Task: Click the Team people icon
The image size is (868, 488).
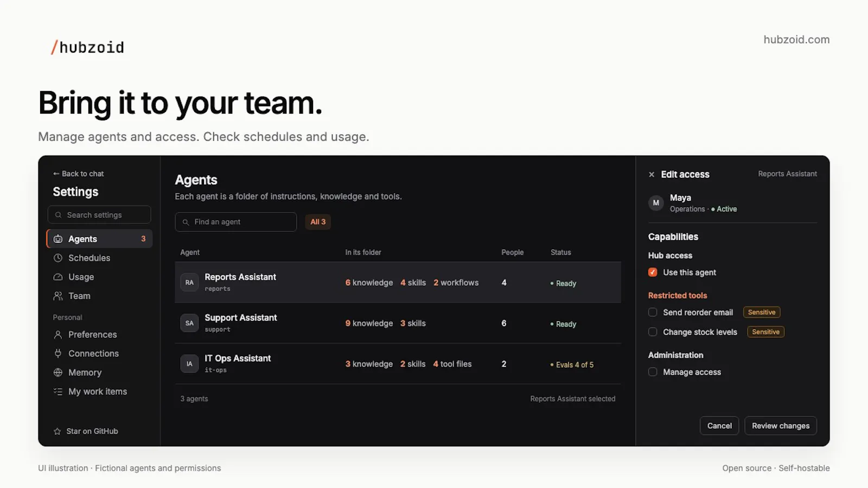Action: tap(58, 296)
